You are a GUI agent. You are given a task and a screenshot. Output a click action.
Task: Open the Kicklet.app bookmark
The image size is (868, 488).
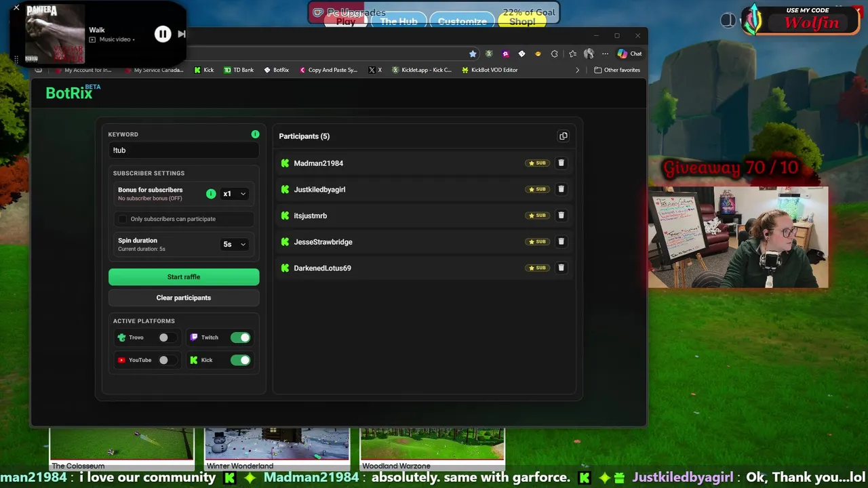click(421, 70)
